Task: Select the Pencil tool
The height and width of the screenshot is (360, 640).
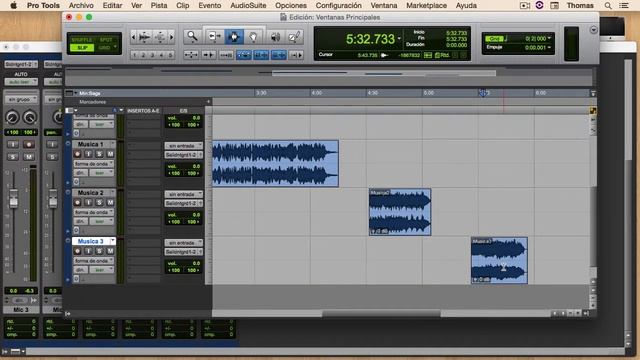Action: point(294,37)
